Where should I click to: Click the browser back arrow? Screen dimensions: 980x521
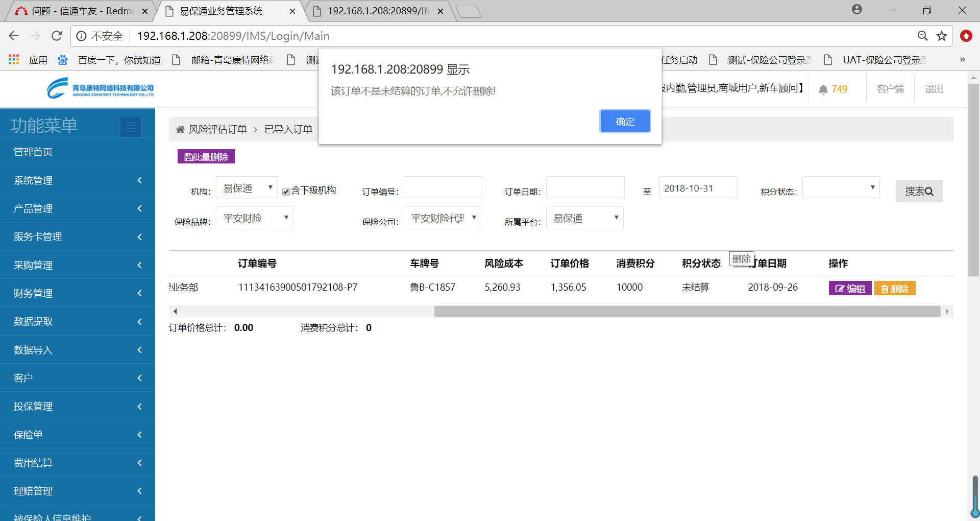pos(14,36)
